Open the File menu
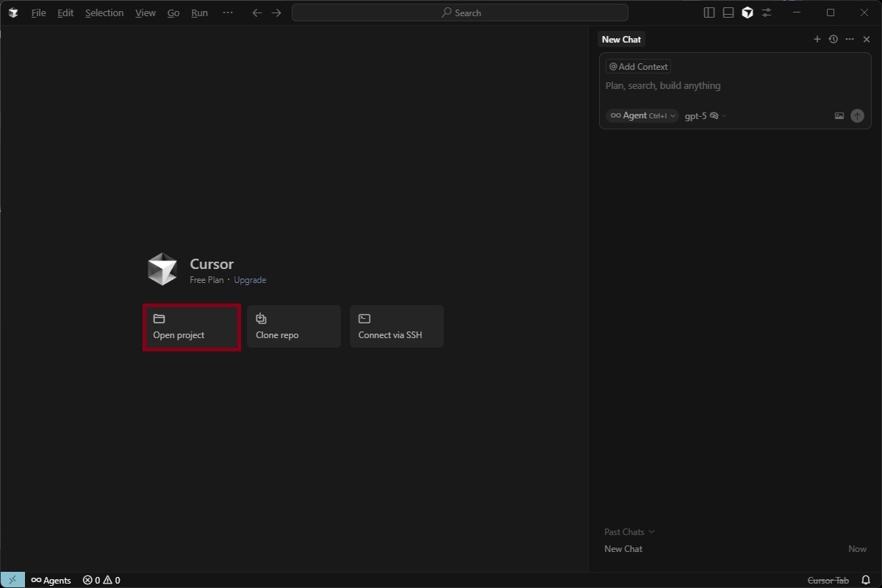882x588 pixels. pyautogui.click(x=38, y=12)
